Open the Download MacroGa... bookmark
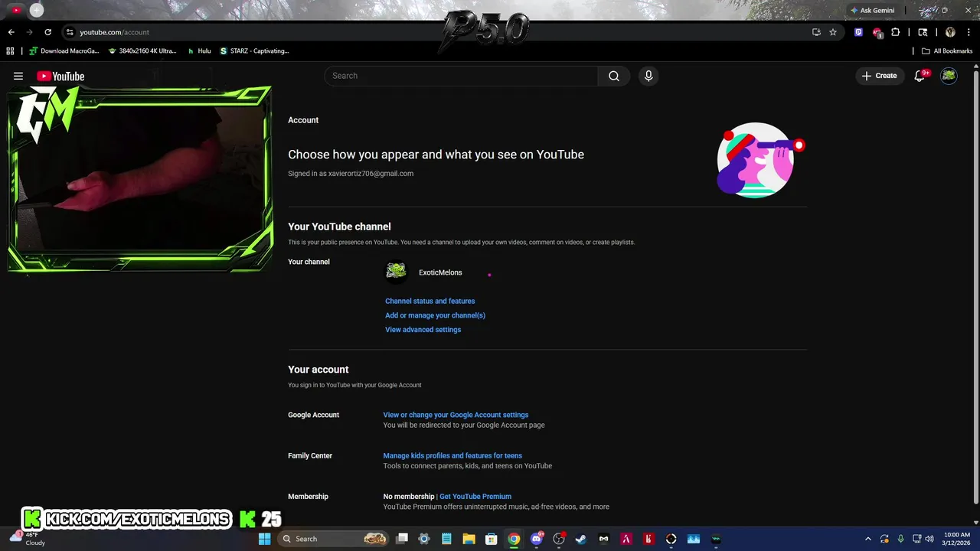This screenshot has height=551, width=980. tap(64, 51)
